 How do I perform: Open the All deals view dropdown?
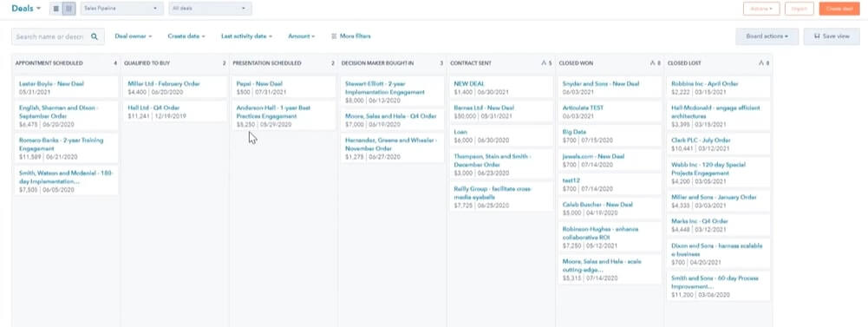[210, 9]
